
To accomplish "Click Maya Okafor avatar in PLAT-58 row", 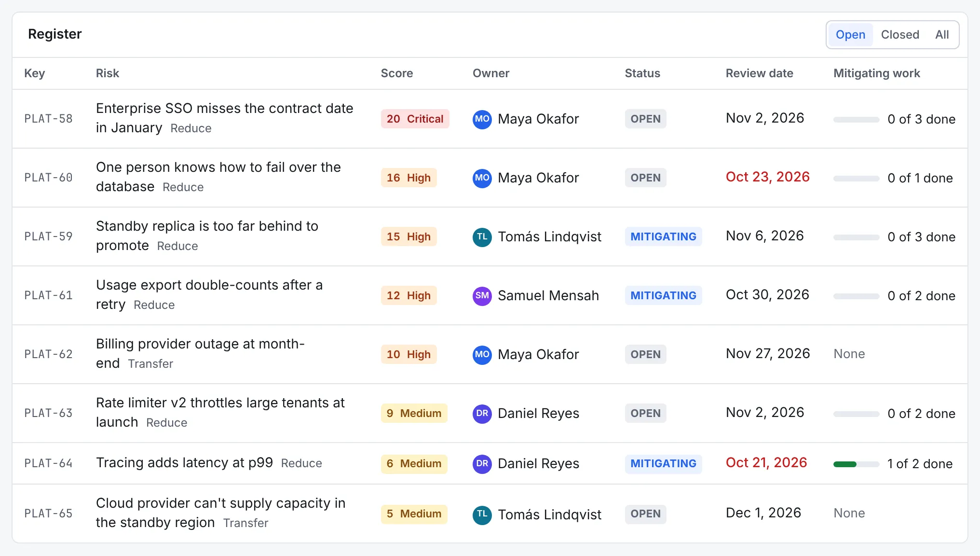I will tap(482, 119).
